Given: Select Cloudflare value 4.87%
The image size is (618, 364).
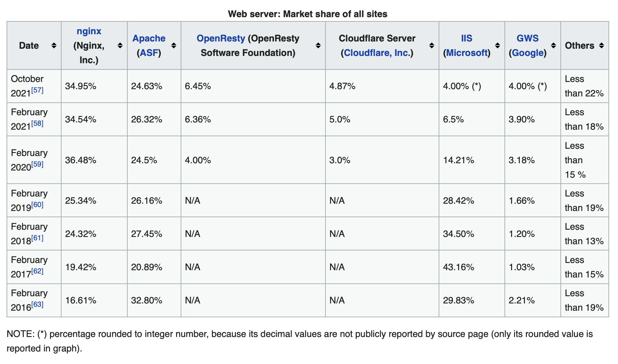Looking at the screenshot, I should pyautogui.click(x=342, y=86).
